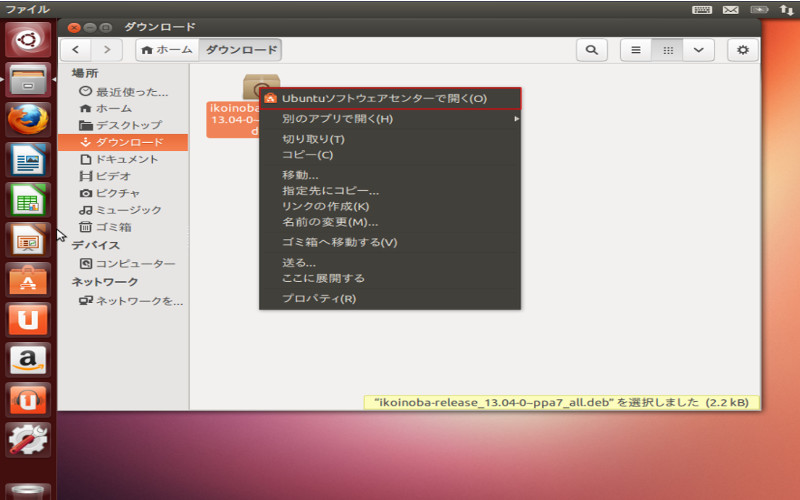This screenshot has width=800, height=500.
Task: Choose 名前の変更(M)... menu item
Action: 390,222
